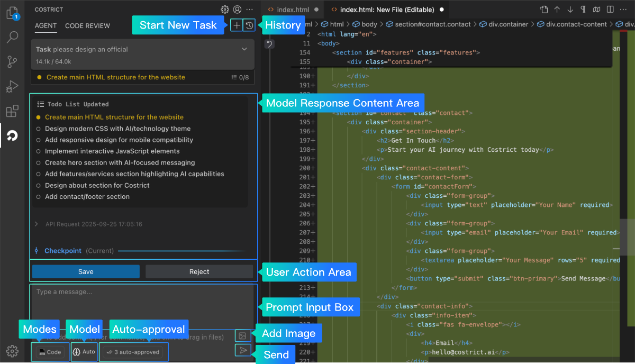
Task: Click the Save button
Action: [x=86, y=271]
